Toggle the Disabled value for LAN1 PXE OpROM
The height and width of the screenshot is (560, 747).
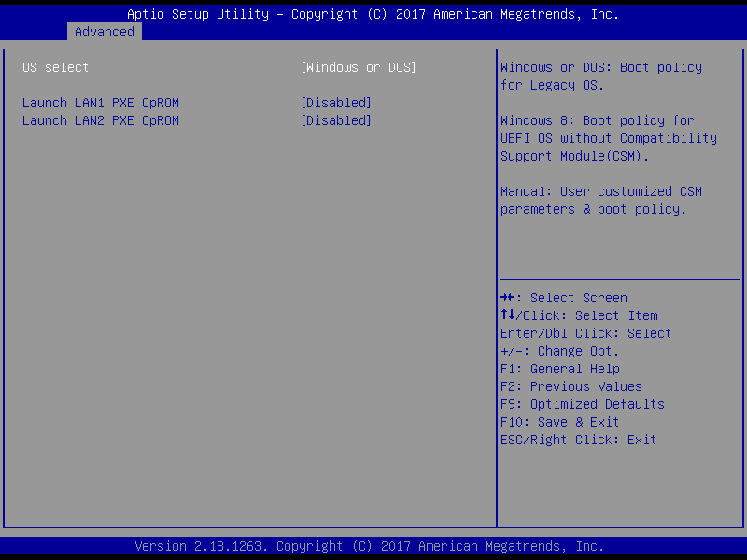[336, 103]
